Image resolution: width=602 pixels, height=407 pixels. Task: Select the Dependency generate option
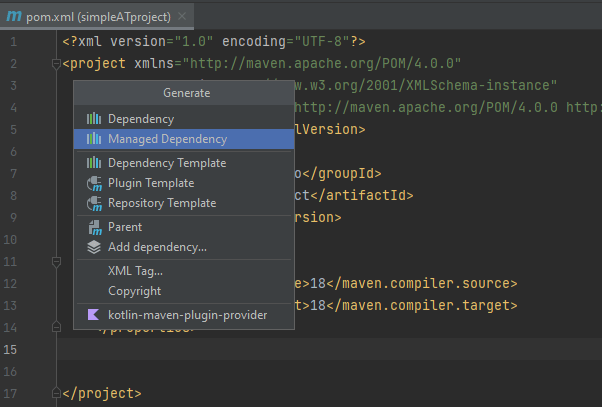click(x=184, y=119)
